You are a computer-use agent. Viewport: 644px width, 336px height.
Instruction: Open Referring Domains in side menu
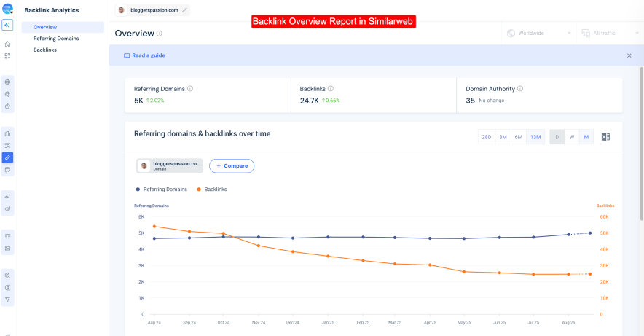[x=56, y=39]
